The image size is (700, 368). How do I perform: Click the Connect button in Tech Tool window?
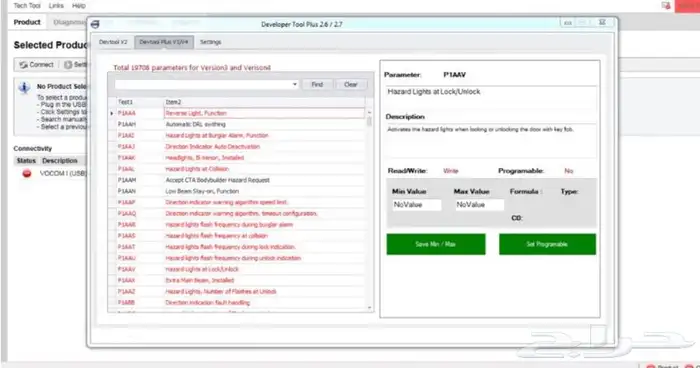(x=36, y=65)
